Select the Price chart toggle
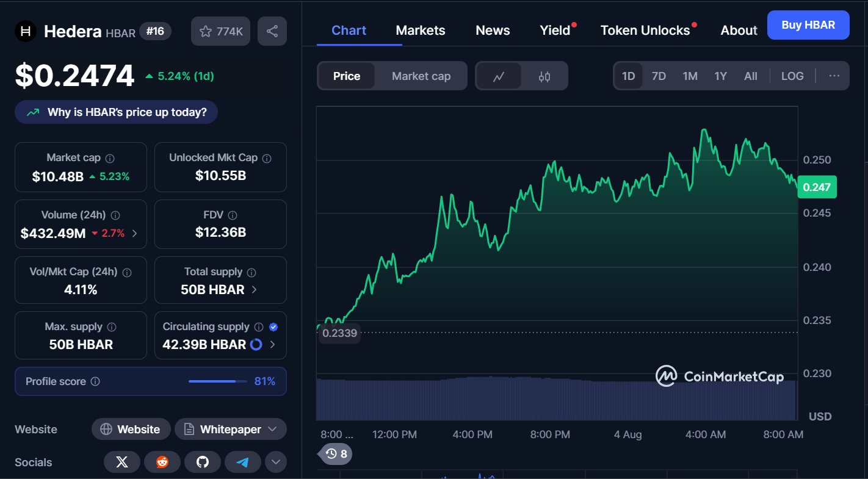 (347, 76)
